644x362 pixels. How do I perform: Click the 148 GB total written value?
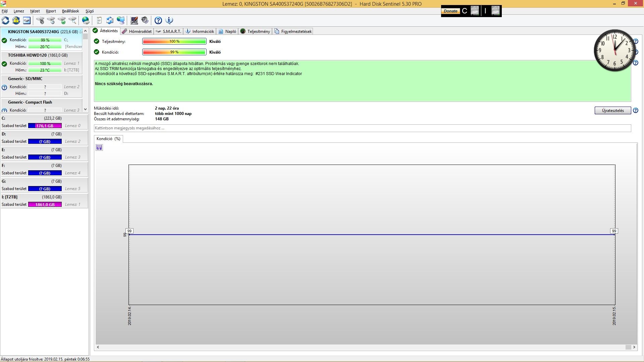coord(162,119)
